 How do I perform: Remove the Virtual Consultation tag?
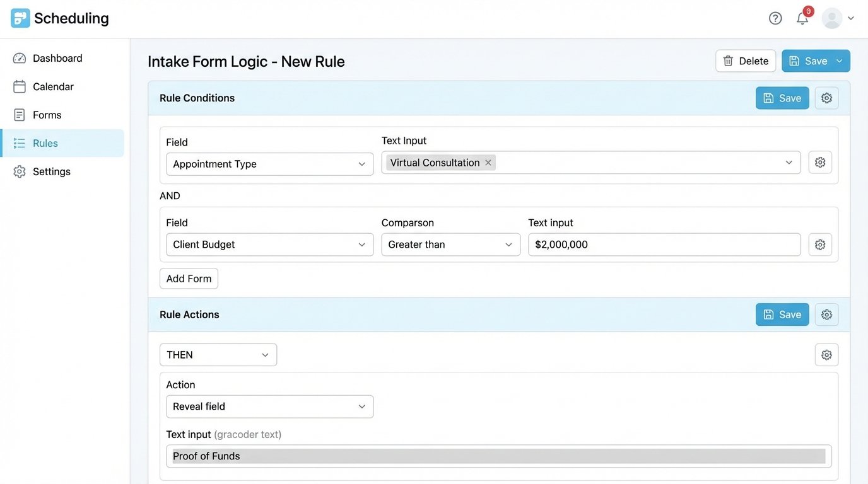pyautogui.click(x=488, y=162)
